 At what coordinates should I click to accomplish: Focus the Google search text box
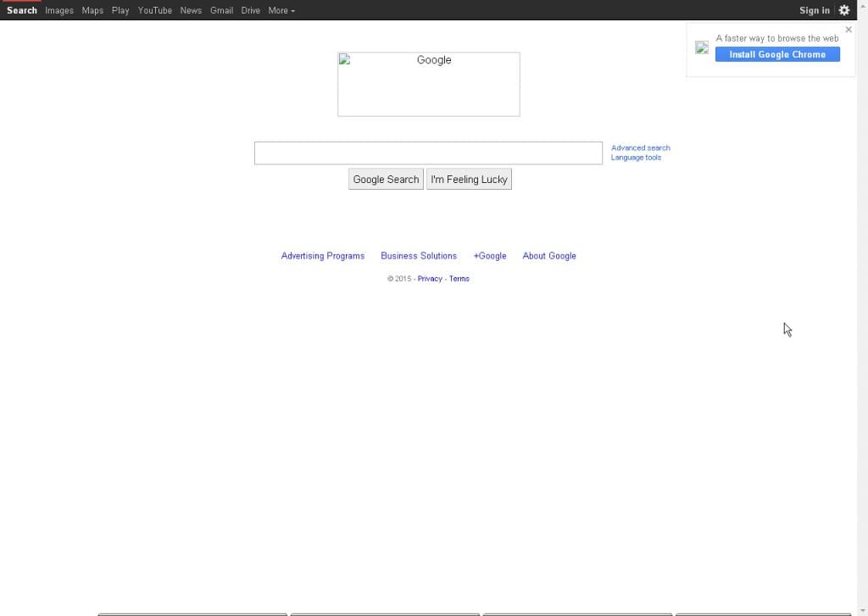click(428, 153)
